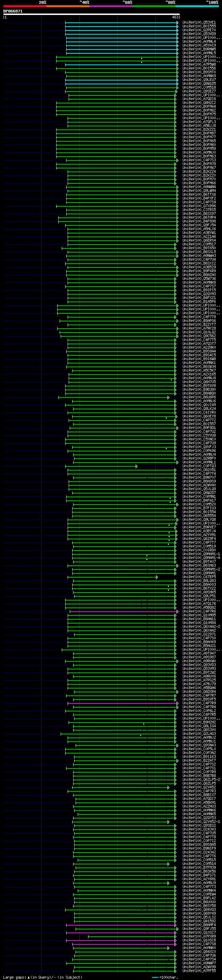Select hit label UniRef100_B9RNW5
This screenshot has width=222, height=980.
click(199, 49)
